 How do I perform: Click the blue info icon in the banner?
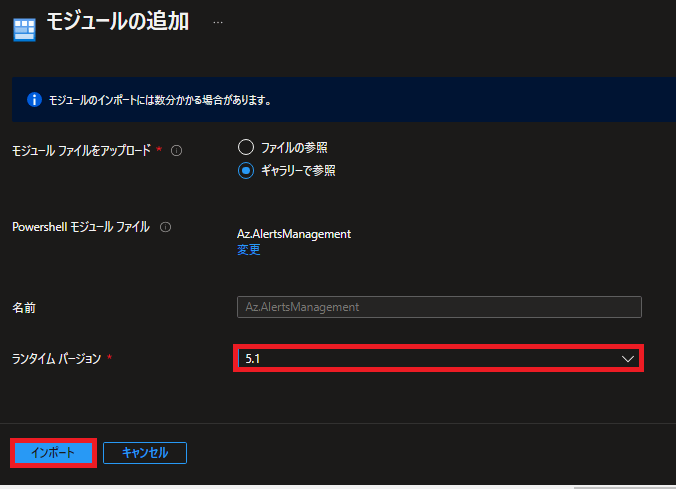pyautogui.click(x=34, y=100)
